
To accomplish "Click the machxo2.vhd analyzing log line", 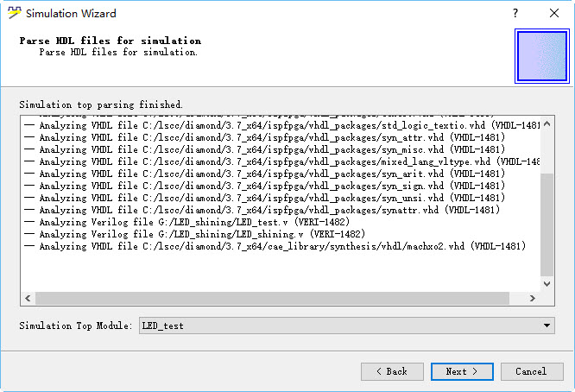I will click(x=275, y=246).
